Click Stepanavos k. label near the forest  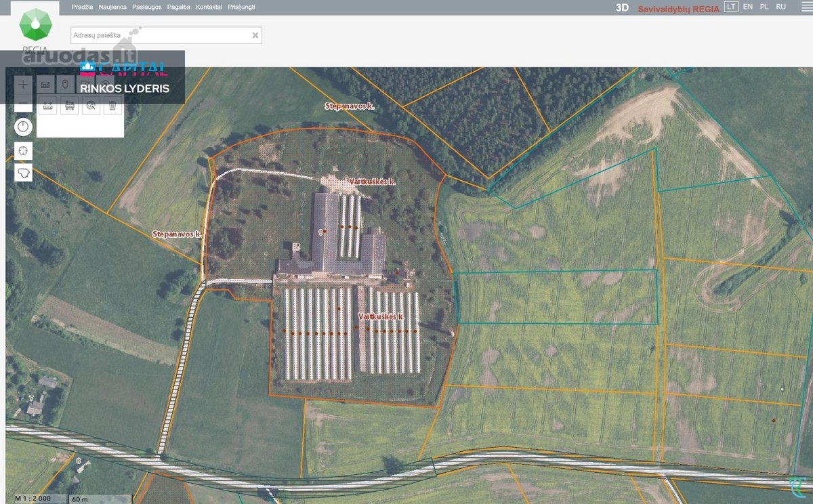coord(350,106)
